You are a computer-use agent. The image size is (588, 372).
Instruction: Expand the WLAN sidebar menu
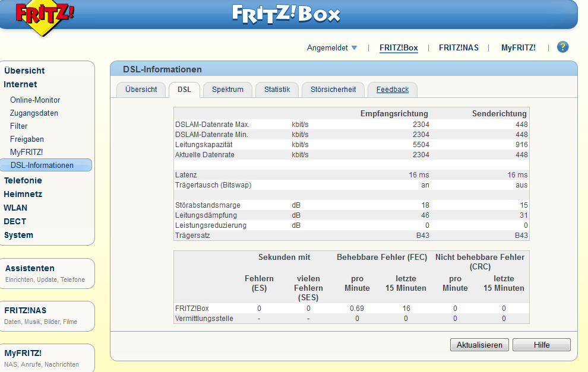(x=15, y=208)
